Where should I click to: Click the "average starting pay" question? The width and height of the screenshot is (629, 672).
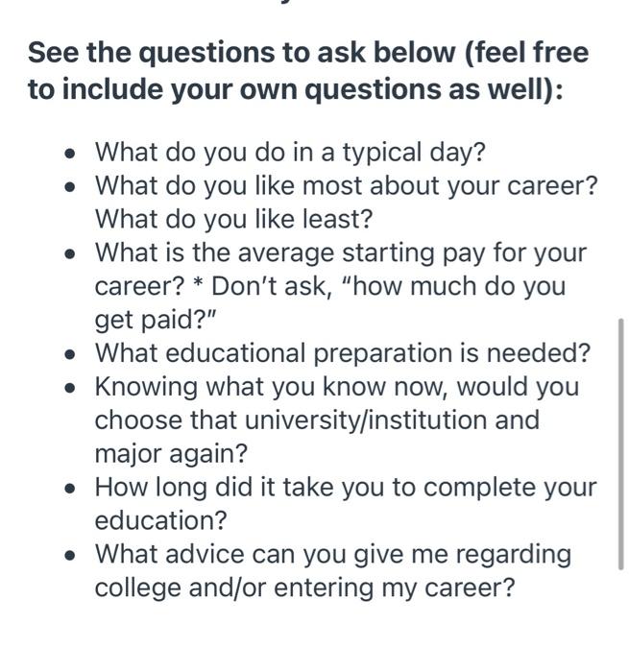(x=341, y=252)
